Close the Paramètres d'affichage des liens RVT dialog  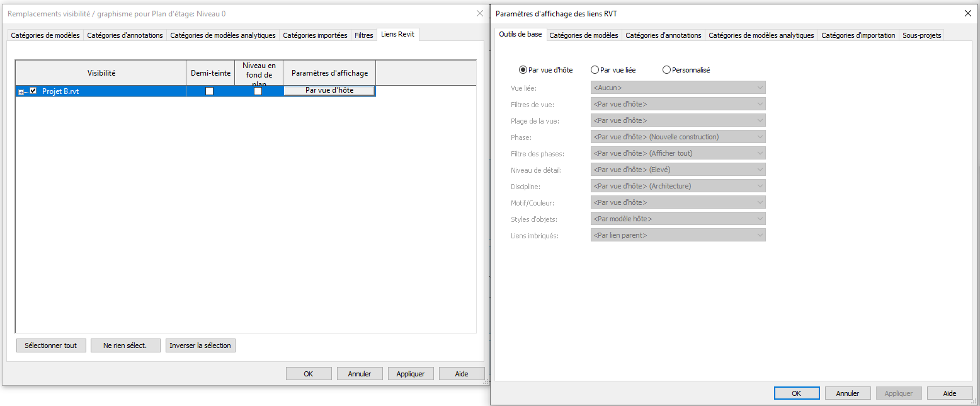(x=967, y=13)
